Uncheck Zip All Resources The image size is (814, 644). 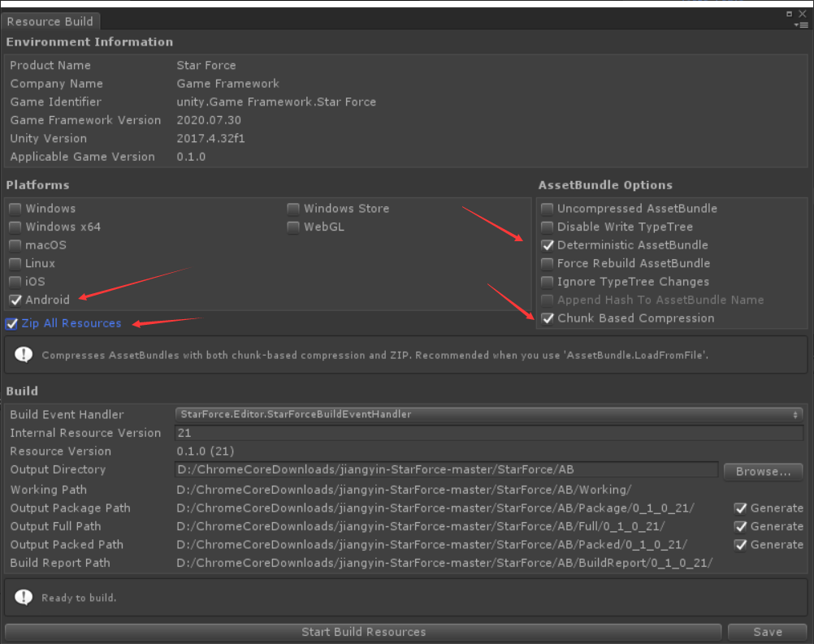[x=11, y=323]
